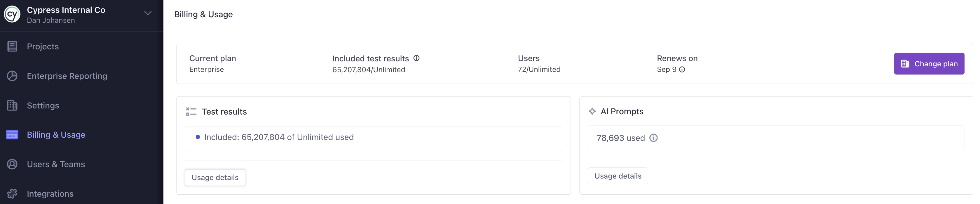Open the organization switcher chevron
The image size is (980, 204).
(147, 13)
